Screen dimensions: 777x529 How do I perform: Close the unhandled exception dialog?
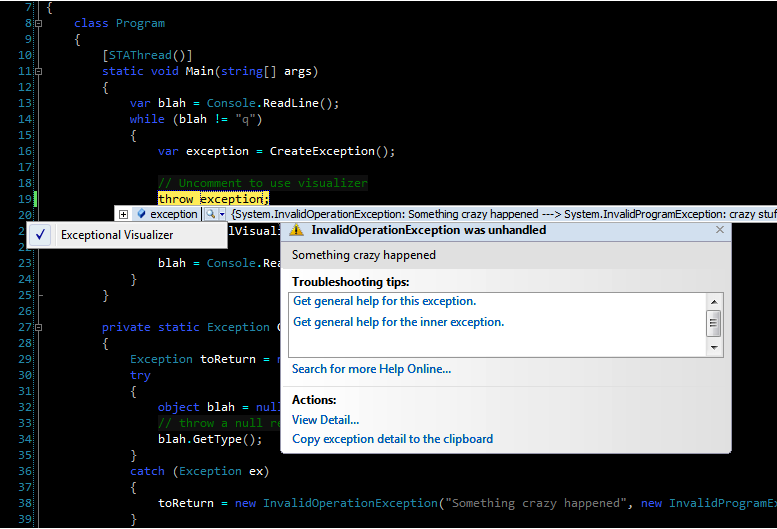tap(719, 230)
